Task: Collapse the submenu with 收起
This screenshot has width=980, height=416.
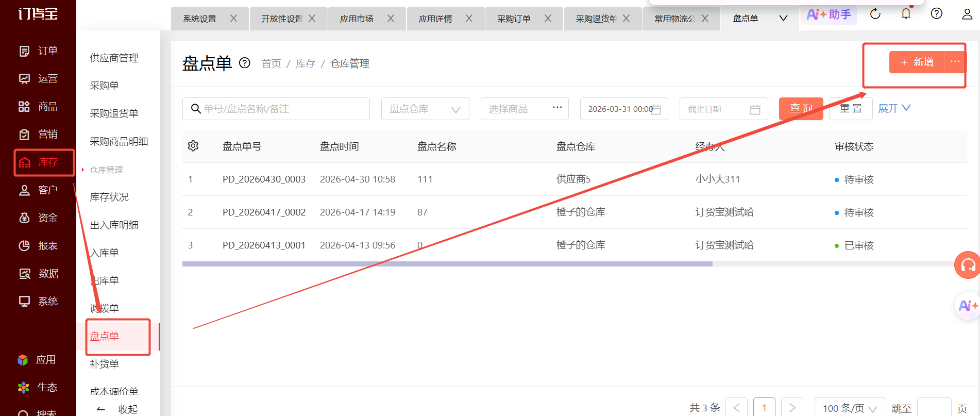Action: 117,409
